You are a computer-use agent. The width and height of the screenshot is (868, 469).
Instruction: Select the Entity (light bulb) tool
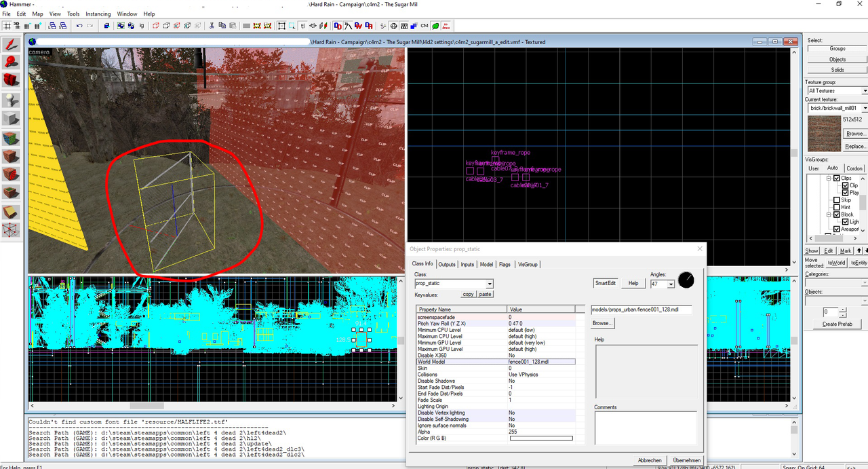click(x=11, y=100)
